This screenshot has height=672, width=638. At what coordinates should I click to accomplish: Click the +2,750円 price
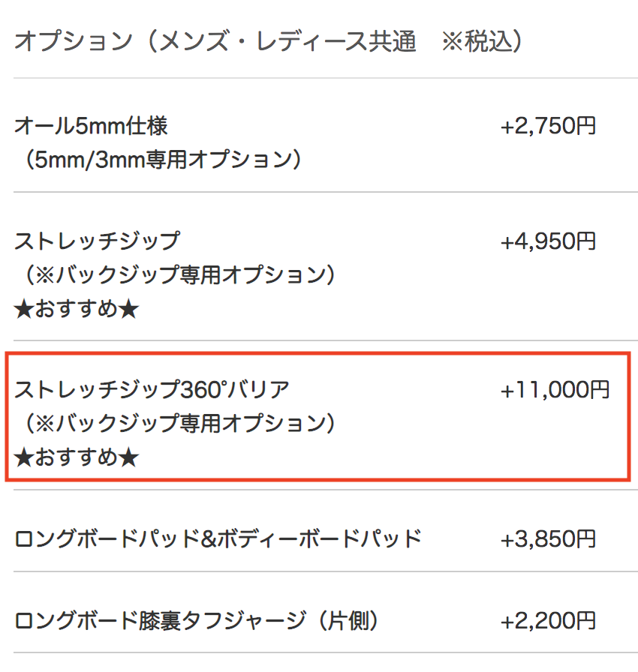coord(548,126)
